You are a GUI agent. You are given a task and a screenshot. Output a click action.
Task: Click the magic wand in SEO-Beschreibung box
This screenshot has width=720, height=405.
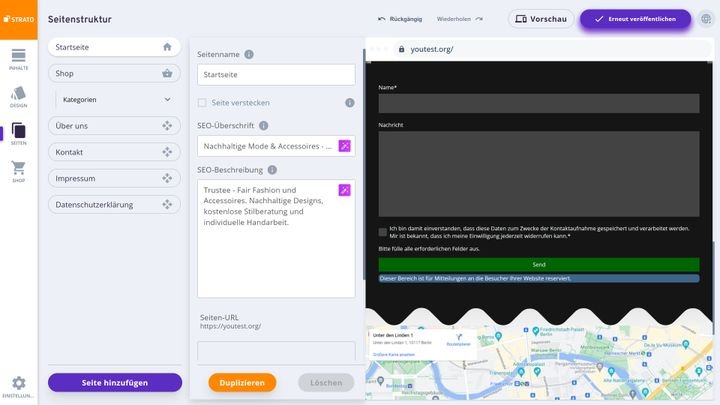point(344,190)
